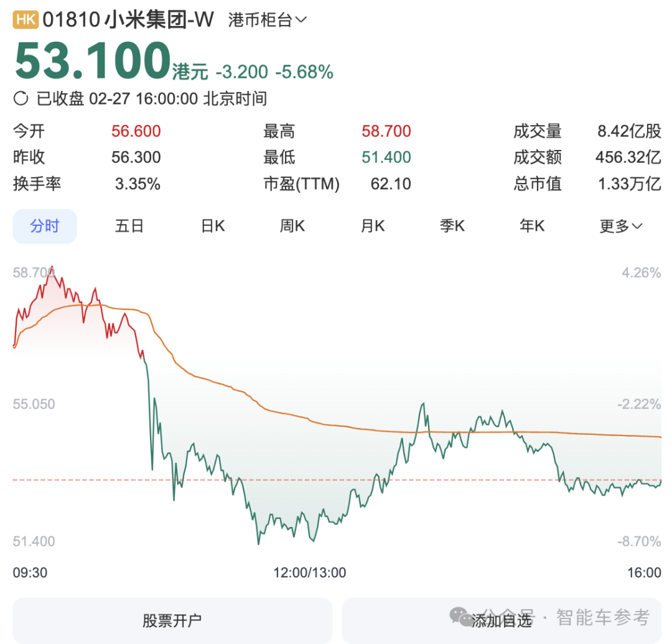Click the -2.22% chart axis label

tap(639, 404)
